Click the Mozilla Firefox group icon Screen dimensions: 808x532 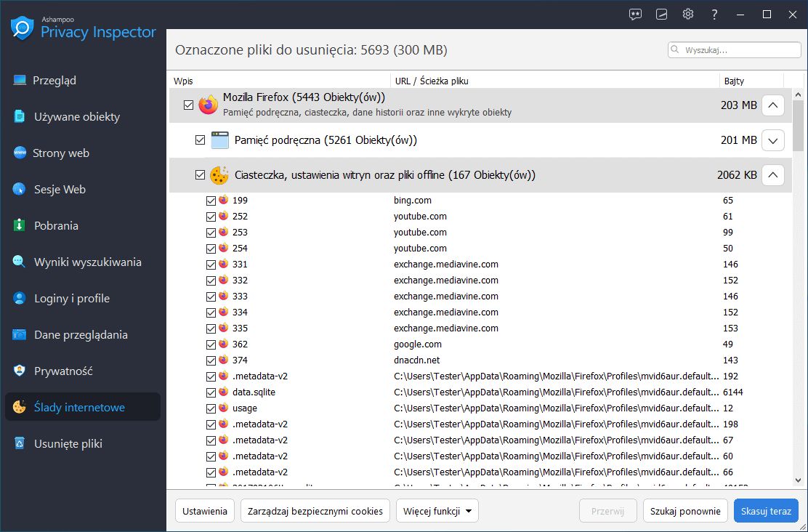point(209,105)
